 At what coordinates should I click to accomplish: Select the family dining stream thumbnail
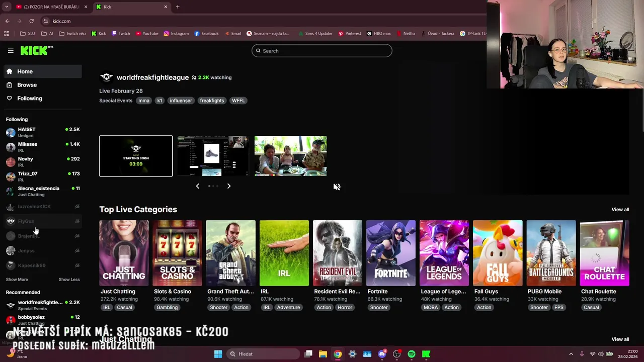pyautogui.click(x=290, y=156)
